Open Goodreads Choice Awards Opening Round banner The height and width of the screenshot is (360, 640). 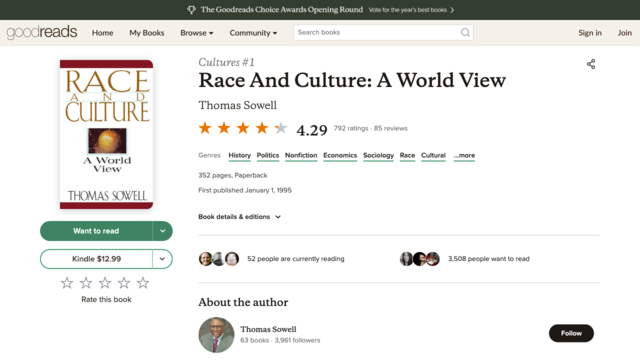tap(282, 10)
